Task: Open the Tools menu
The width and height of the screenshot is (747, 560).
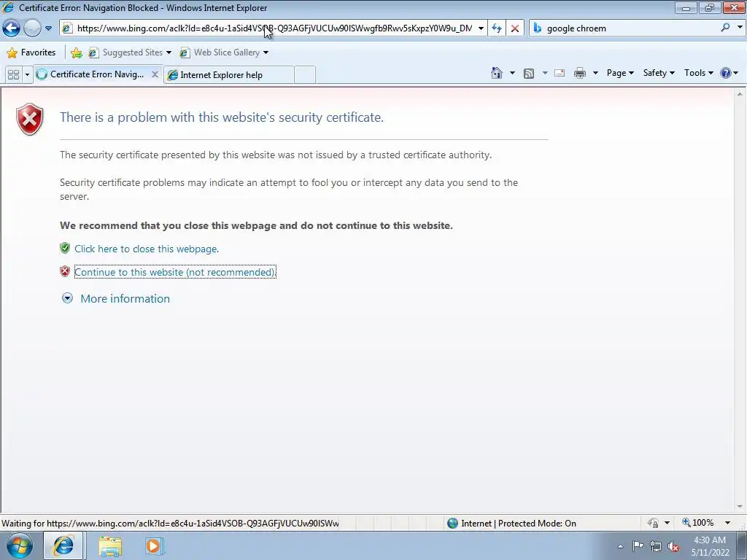Action: click(698, 73)
